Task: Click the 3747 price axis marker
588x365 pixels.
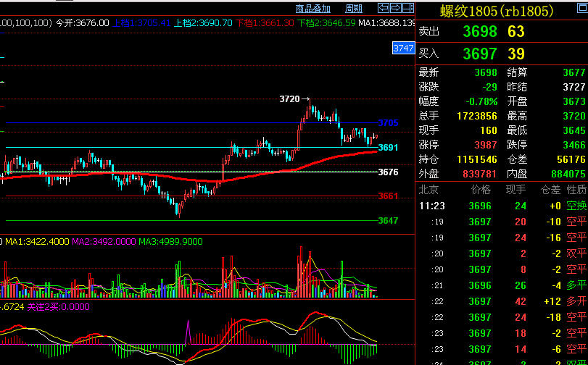Action: pyautogui.click(x=403, y=48)
